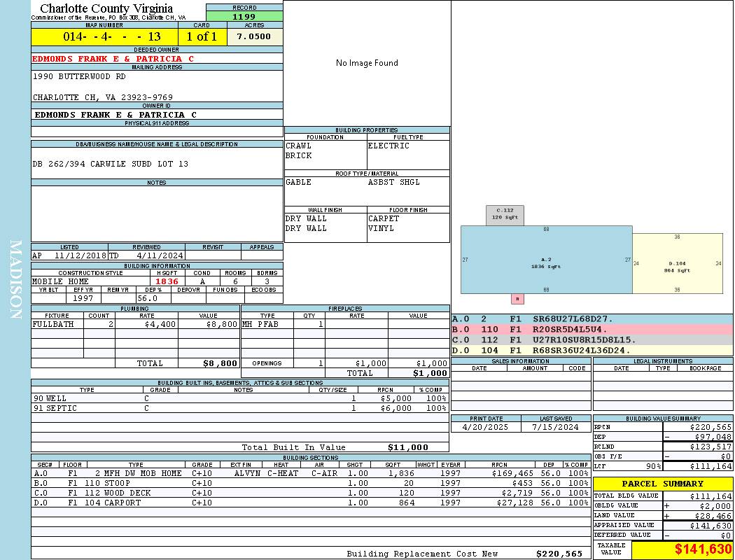Select the blue A.2 1836 SqFt sketch section
The width and height of the screenshot is (735, 560).
(x=546, y=260)
